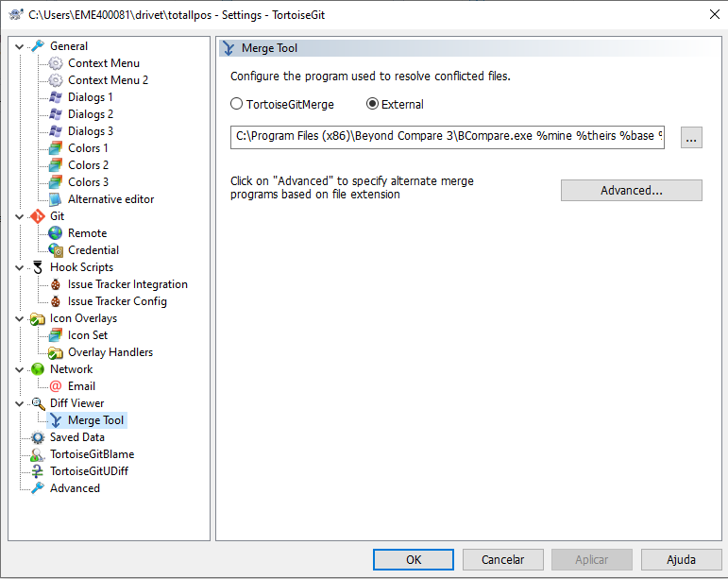This screenshot has height=579, width=728.
Task: Open Saved Data settings
Action: coord(77,437)
